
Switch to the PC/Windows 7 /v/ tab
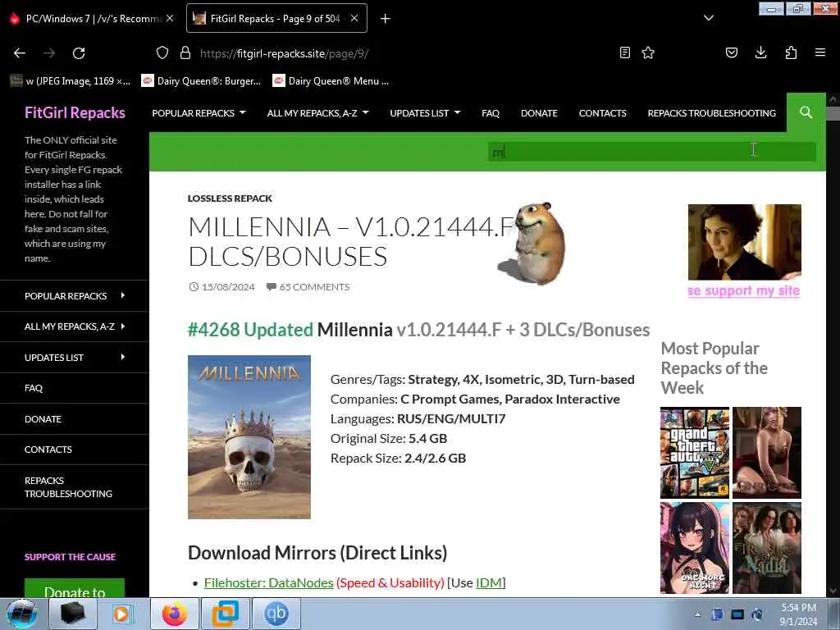click(x=91, y=19)
